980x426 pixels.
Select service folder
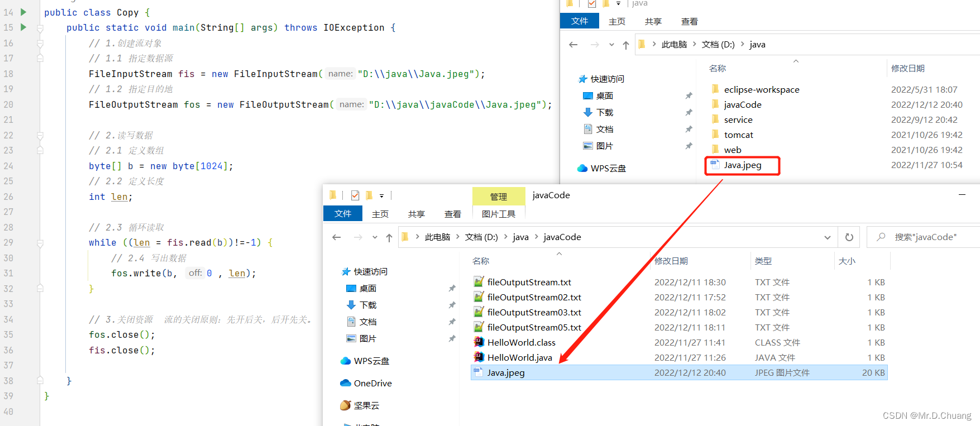(x=732, y=119)
